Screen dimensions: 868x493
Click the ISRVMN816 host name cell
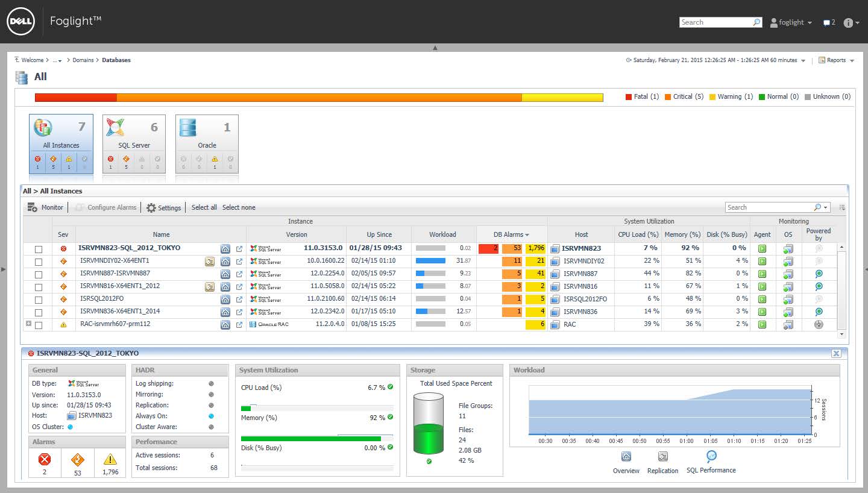(x=580, y=287)
